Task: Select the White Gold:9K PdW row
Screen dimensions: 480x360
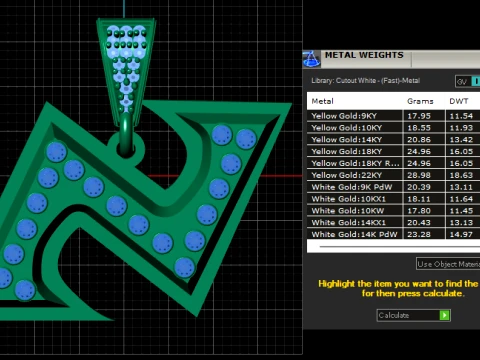Action: click(393, 187)
